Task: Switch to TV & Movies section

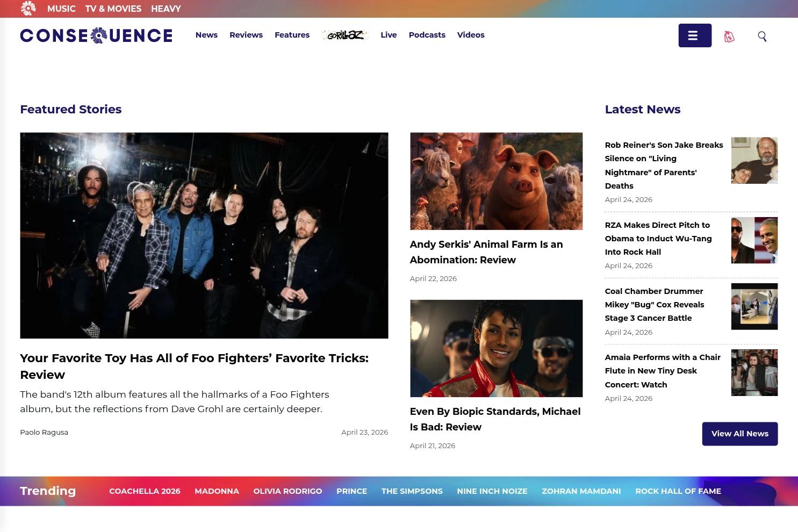Action: tap(113, 9)
